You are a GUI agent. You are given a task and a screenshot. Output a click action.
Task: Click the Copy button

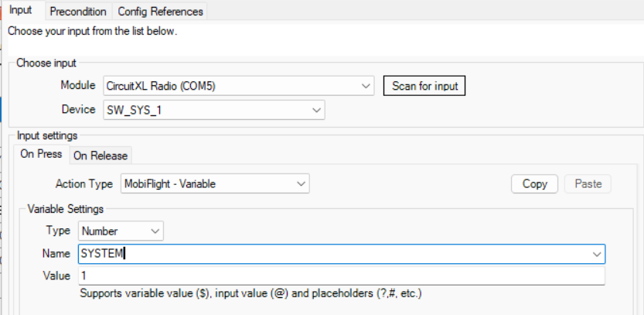[x=534, y=184]
